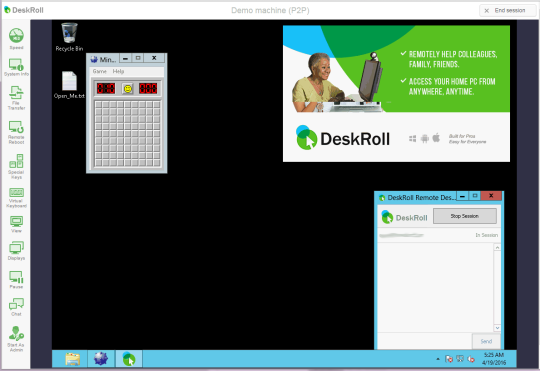The image size is (540, 371).
Task: Close the DeskRoll Remote Desktop window
Action: pos(491,196)
